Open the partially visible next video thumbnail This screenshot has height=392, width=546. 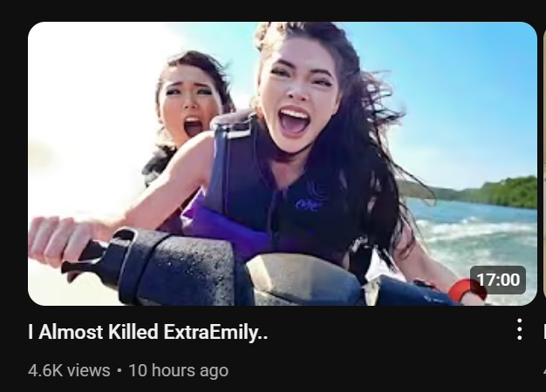544,164
